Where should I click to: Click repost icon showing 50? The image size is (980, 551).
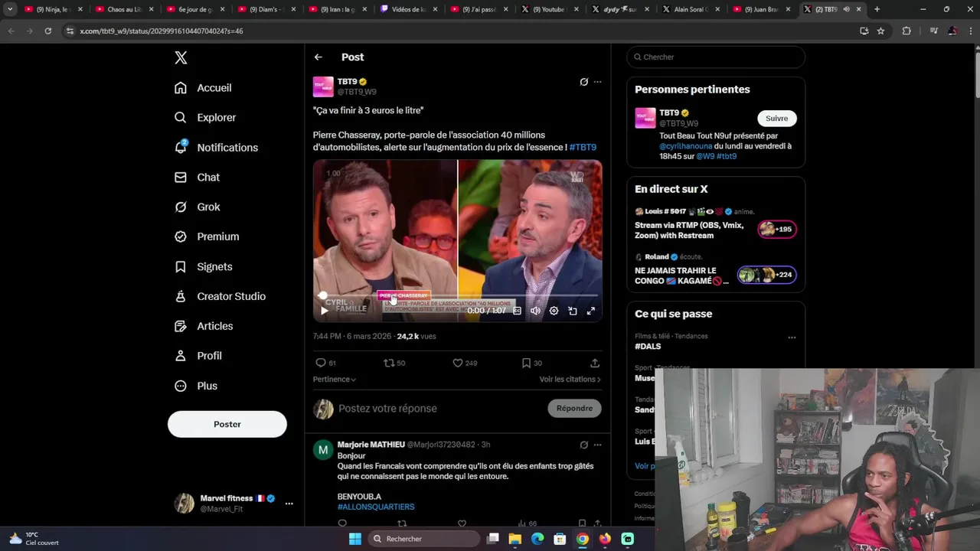pyautogui.click(x=389, y=363)
